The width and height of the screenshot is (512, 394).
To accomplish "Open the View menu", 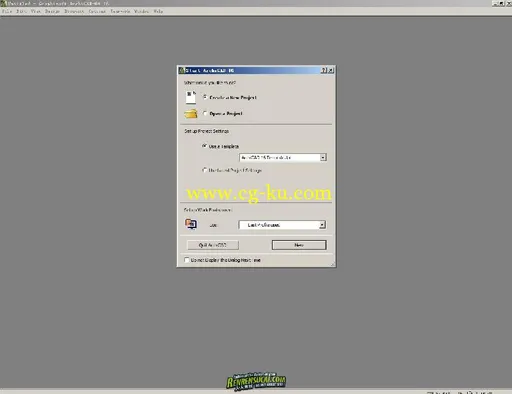I will tap(36, 11).
